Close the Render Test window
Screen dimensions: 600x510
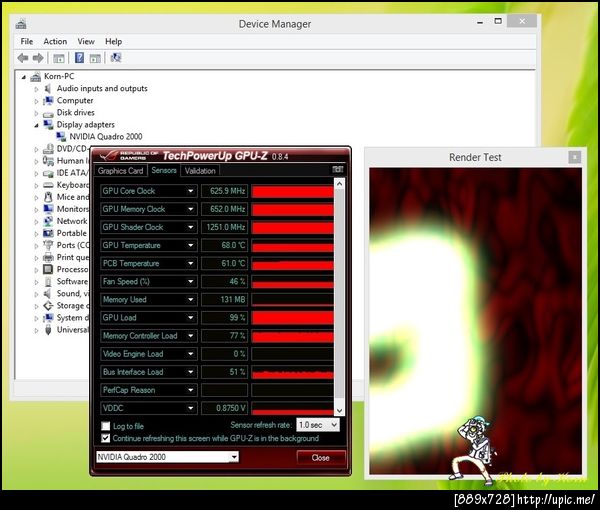[574, 157]
